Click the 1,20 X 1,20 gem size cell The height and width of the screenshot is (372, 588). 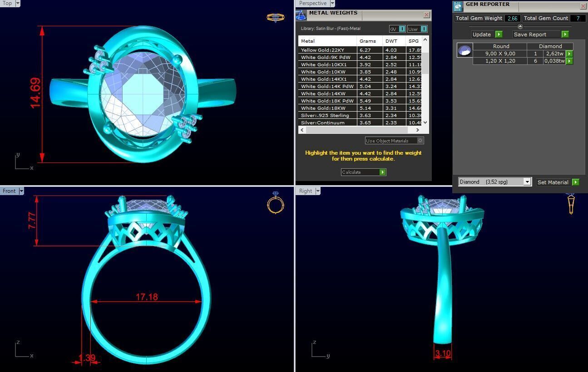coord(500,61)
